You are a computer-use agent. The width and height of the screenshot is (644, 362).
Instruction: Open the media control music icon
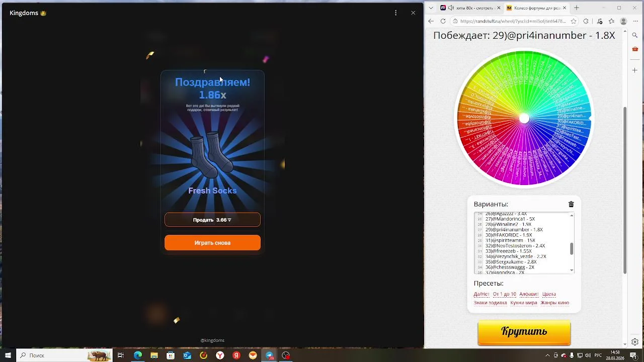coord(599,21)
